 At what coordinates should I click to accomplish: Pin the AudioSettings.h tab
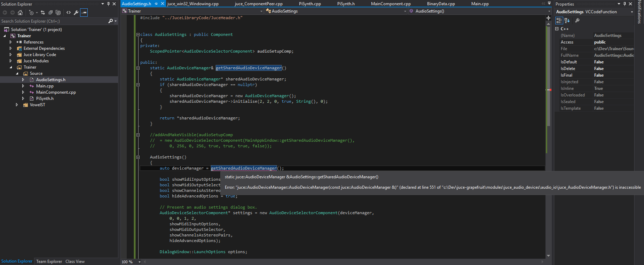[x=156, y=4]
